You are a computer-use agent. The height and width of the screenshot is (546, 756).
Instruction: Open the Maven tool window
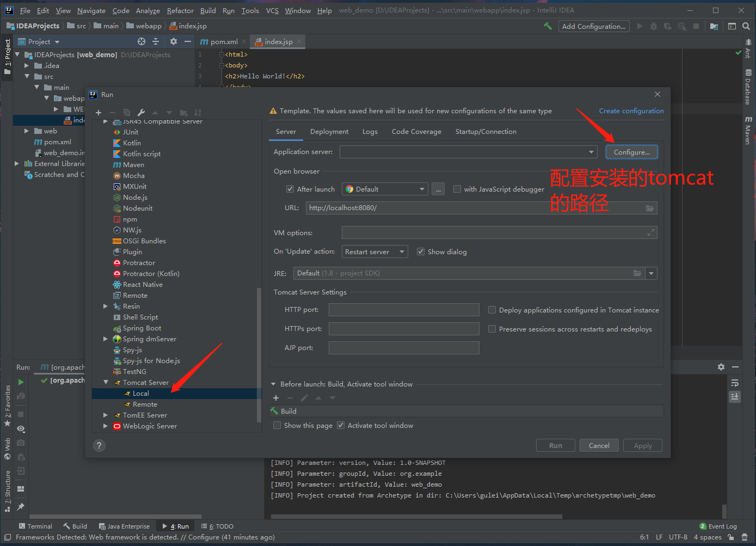pos(748,130)
